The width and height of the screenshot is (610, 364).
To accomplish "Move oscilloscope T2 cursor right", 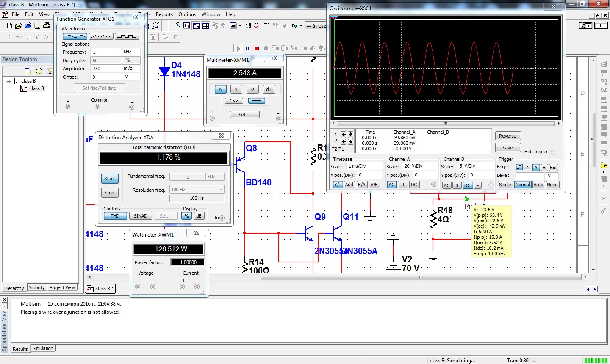I will tap(350, 141).
